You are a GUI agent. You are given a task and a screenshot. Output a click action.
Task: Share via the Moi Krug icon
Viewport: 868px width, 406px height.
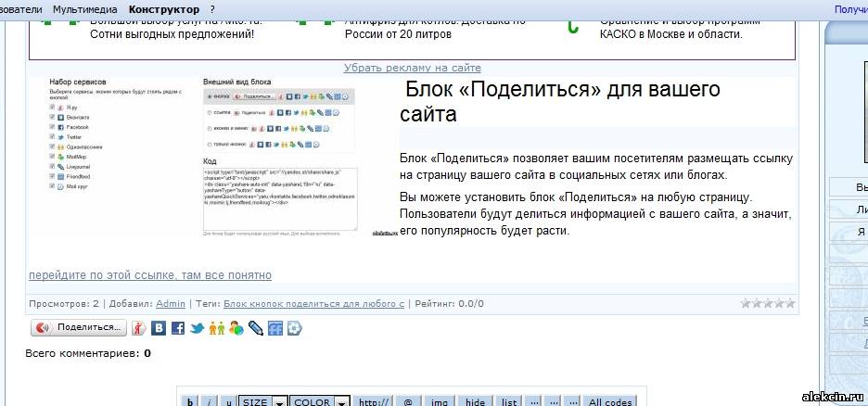pos(295,328)
